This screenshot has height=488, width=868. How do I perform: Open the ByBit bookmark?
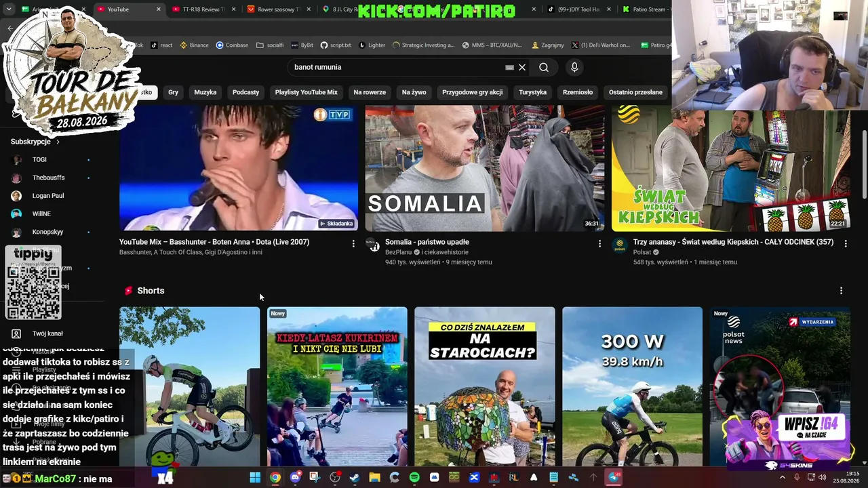click(x=302, y=45)
